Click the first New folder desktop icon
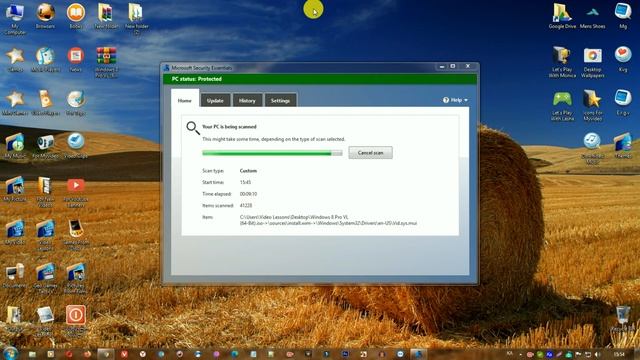640x360 pixels. point(106,16)
